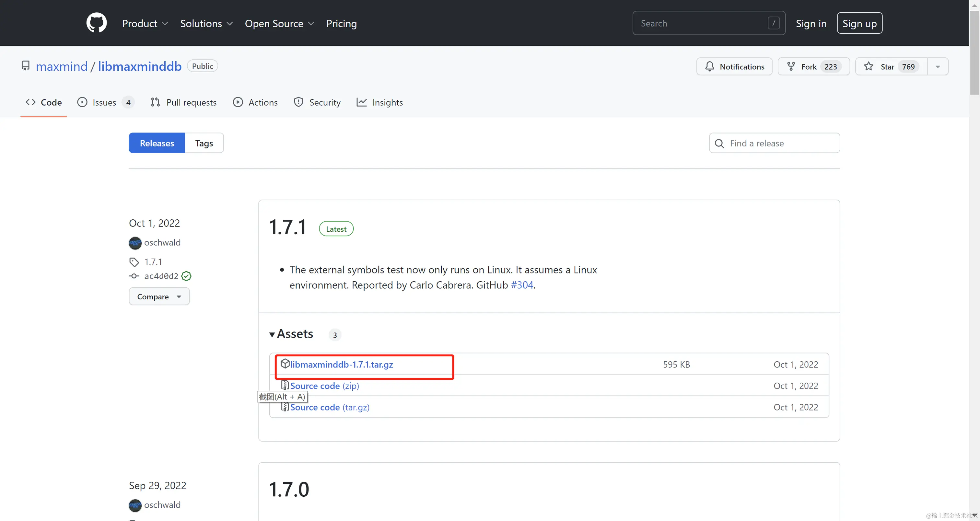Click the tag icon beside 1.7.1
The image size is (980, 521).
(134, 262)
